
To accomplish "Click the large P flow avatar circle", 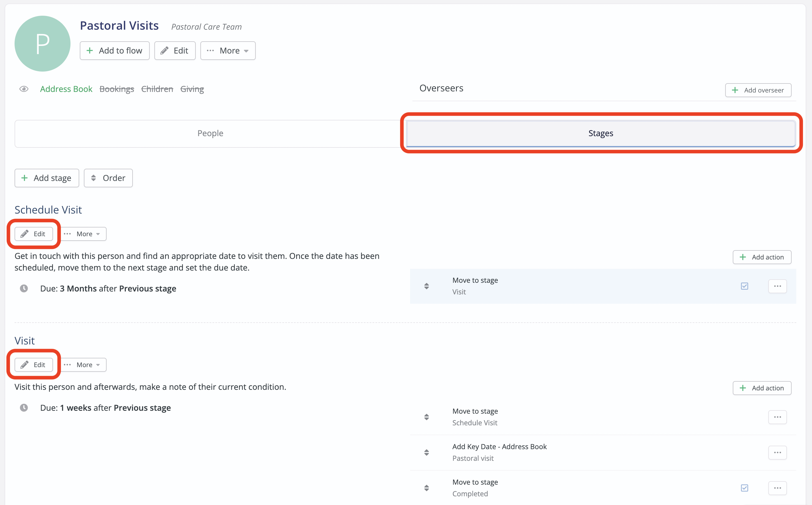I will tap(43, 44).
